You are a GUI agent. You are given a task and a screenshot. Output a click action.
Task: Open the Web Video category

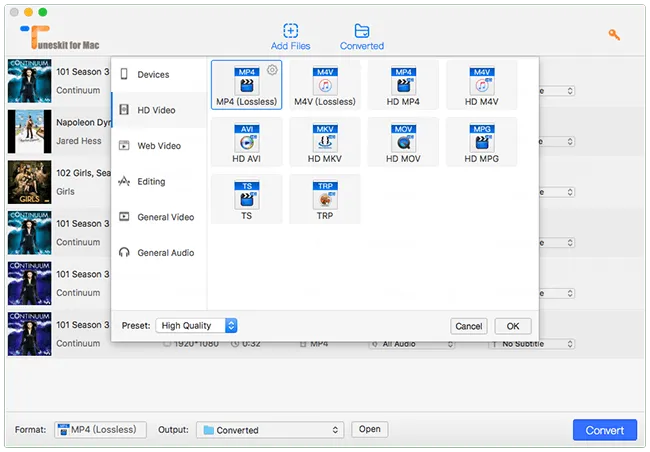[x=158, y=146]
